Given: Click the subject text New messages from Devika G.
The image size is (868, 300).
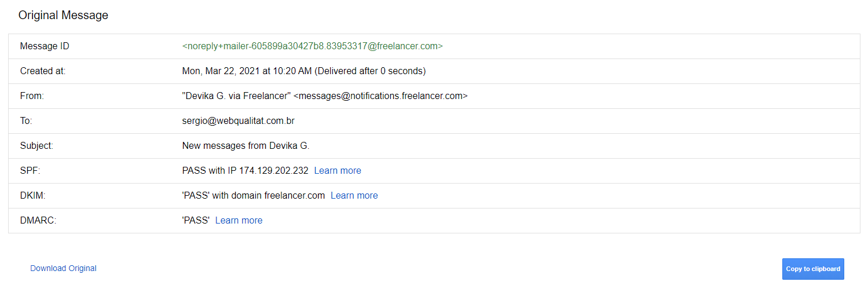Looking at the screenshot, I should (x=246, y=146).
